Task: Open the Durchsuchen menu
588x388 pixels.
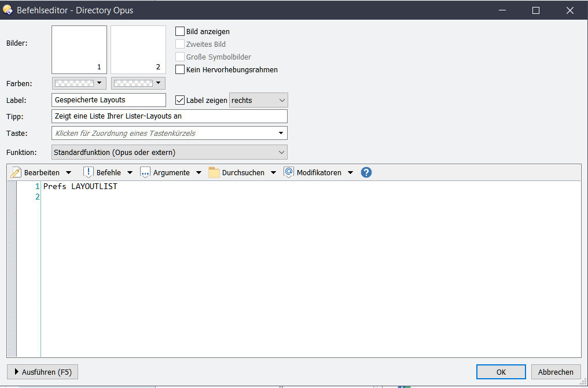Action: (x=243, y=173)
